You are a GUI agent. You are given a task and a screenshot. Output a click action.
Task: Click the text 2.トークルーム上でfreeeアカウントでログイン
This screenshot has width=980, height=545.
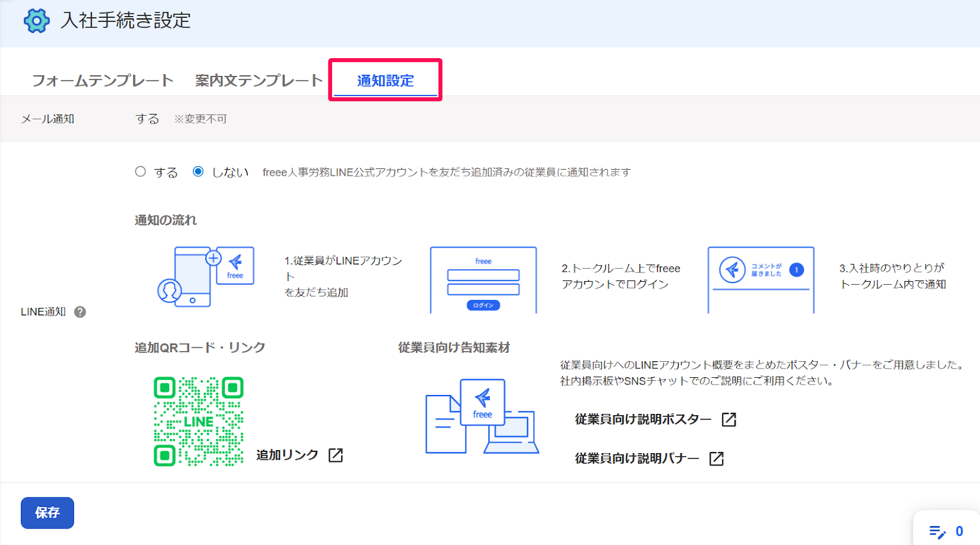tap(621, 276)
